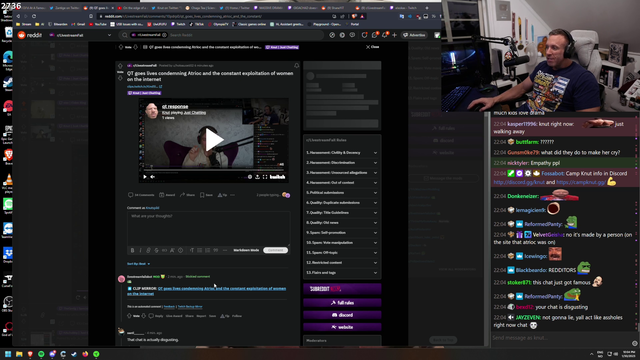This screenshot has height=360, width=640.
Task: Open Twitch via the player's Twitch logo
Action: [278, 177]
